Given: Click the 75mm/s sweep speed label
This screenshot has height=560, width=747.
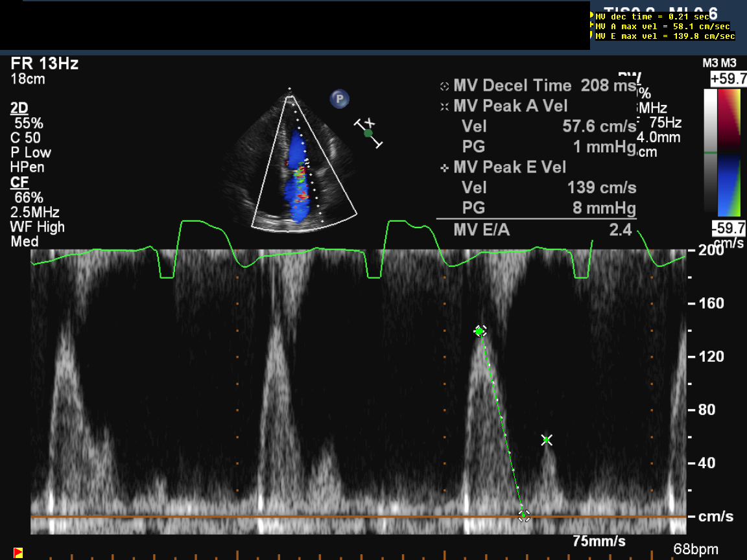Looking at the screenshot, I should [x=599, y=541].
